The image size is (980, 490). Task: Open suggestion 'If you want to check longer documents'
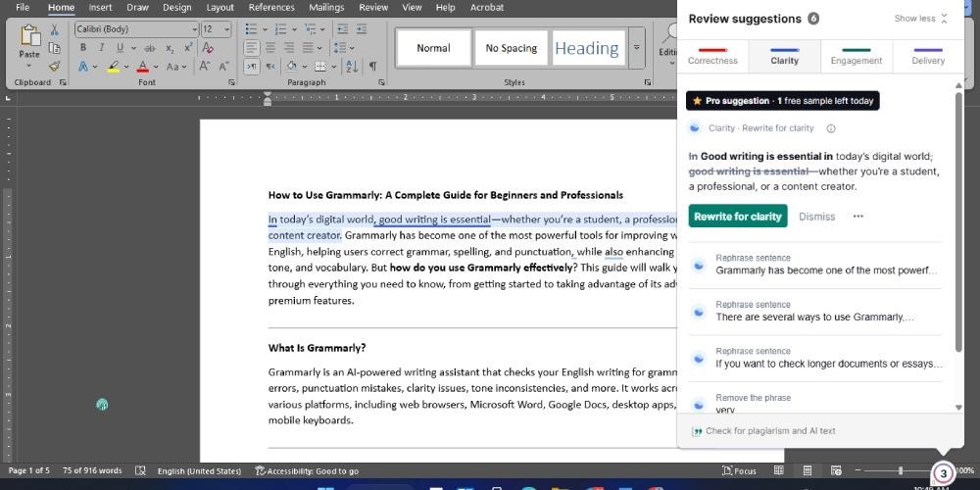click(x=815, y=358)
